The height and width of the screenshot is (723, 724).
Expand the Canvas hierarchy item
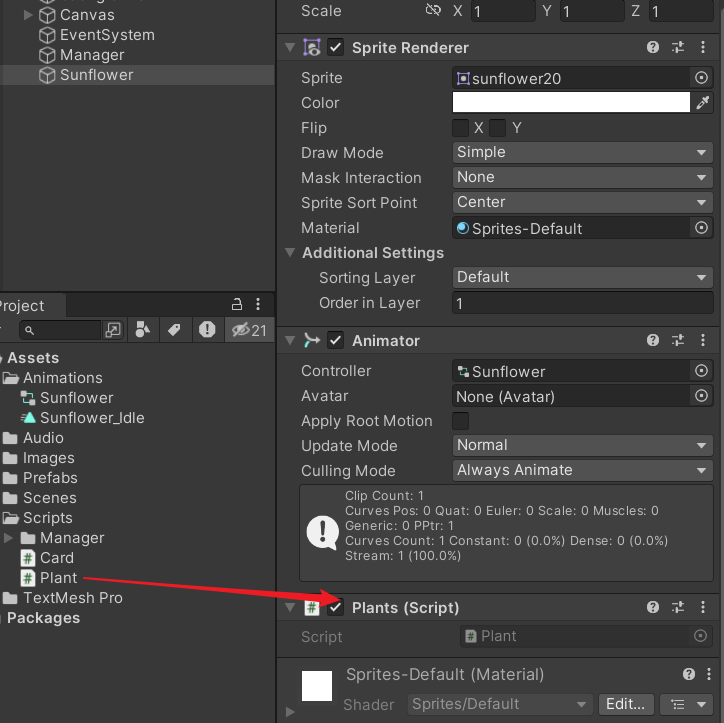(x=28, y=15)
